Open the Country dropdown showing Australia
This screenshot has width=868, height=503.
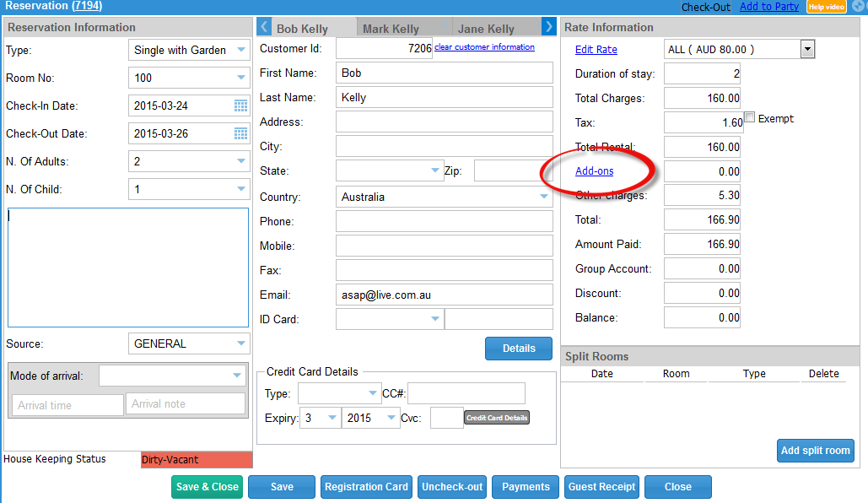click(544, 197)
